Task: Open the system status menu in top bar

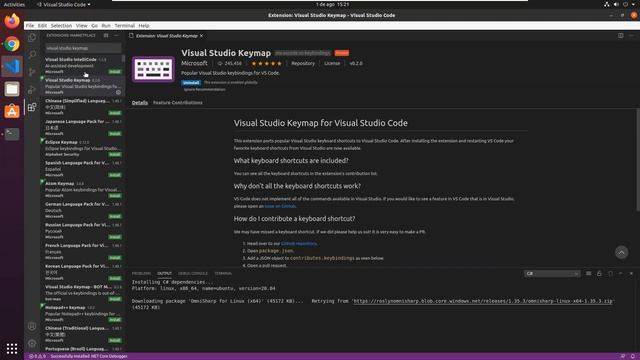Action: [620, 4]
